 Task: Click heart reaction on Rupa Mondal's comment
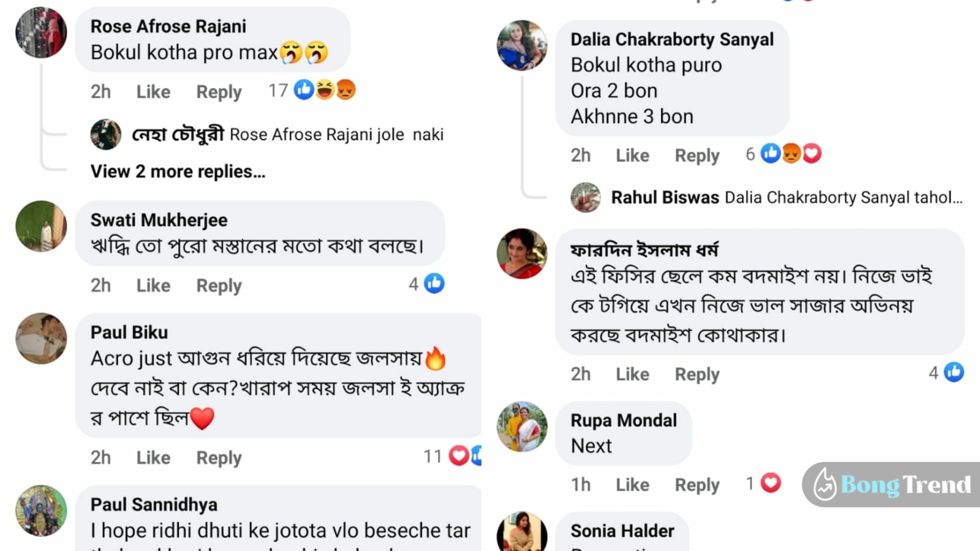click(771, 483)
